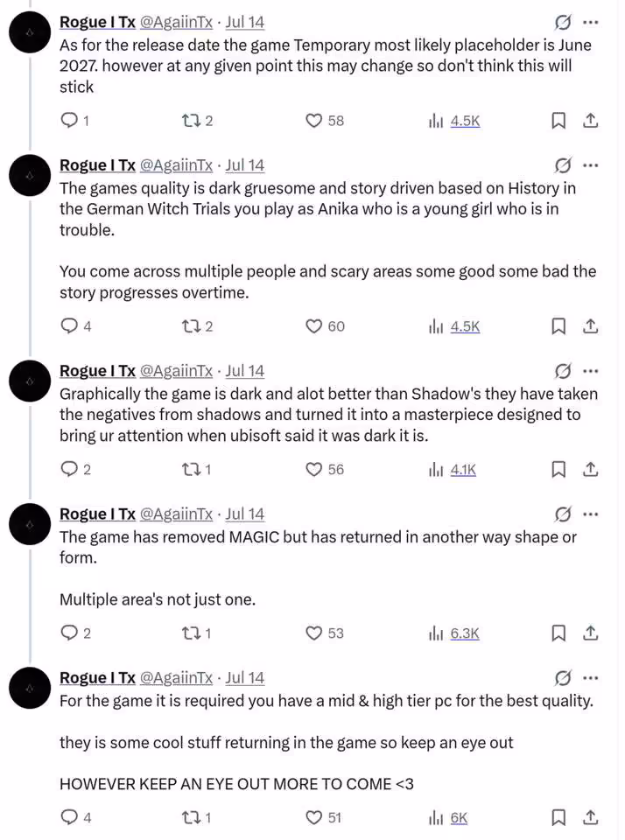This screenshot has width=625, height=840.
Task: Share the release date placeholder tweet
Action: 590,121
